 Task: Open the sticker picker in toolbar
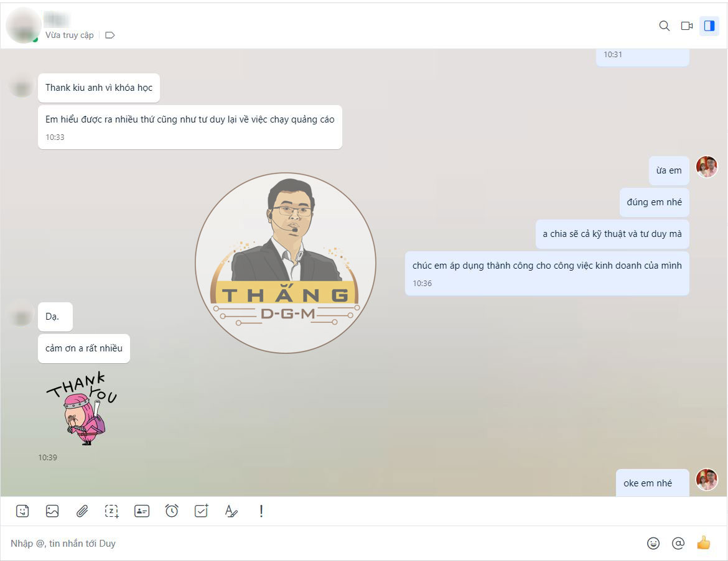point(22,511)
